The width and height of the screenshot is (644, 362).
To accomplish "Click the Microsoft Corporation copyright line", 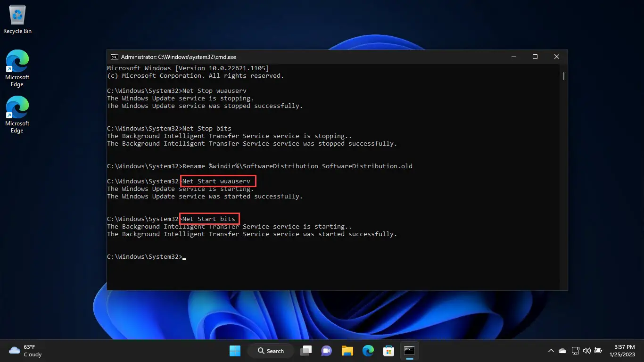I will click(x=196, y=76).
